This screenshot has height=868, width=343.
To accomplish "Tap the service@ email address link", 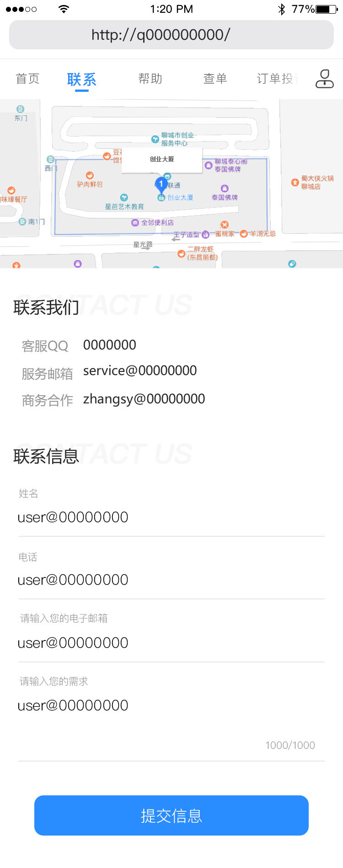I will [140, 370].
